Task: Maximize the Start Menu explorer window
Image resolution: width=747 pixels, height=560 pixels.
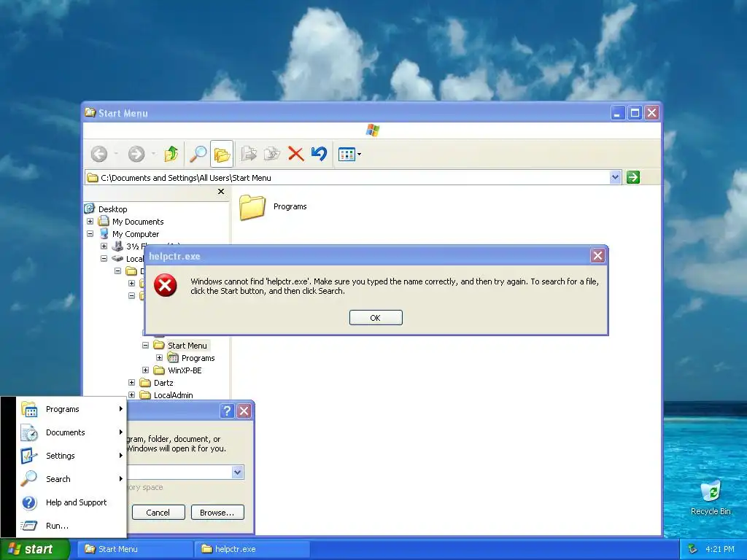Action: (635, 113)
